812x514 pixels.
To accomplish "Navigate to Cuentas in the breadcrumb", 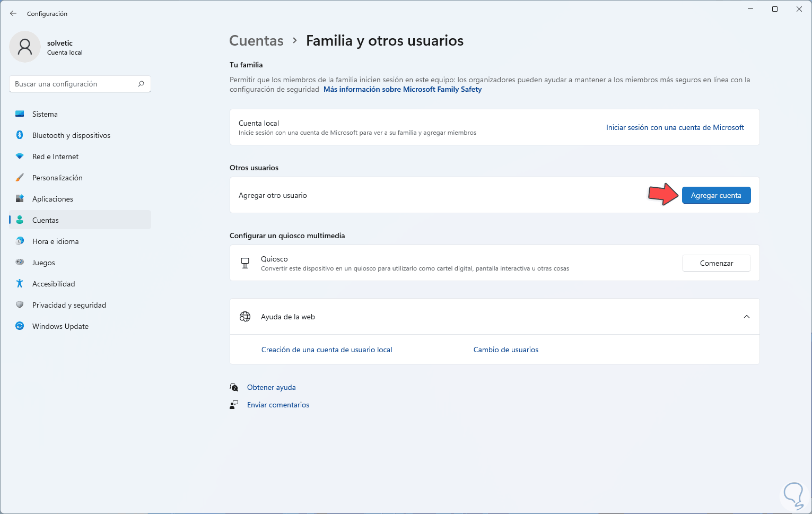I will 256,41.
